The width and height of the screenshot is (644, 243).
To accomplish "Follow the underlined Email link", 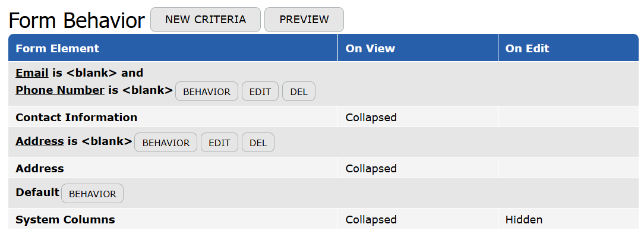I will coord(32,73).
